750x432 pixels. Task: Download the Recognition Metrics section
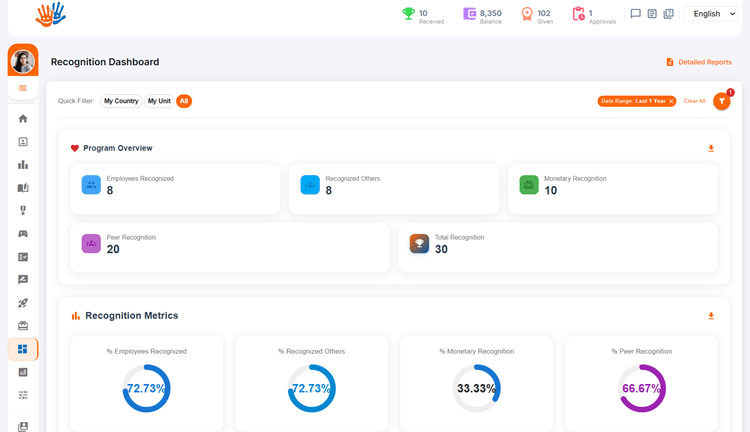tap(711, 316)
